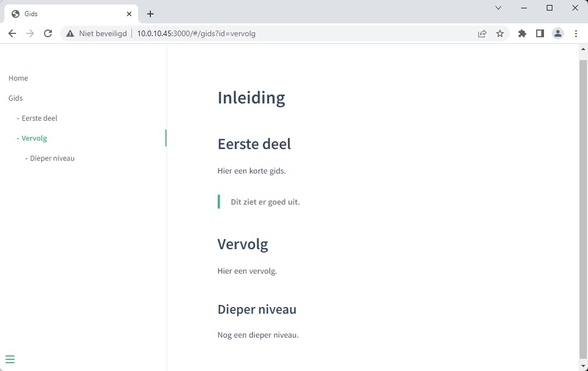Open the Eerste deel sidebar link
The width and height of the screenshot is (588, 371).
pos(39,118)
